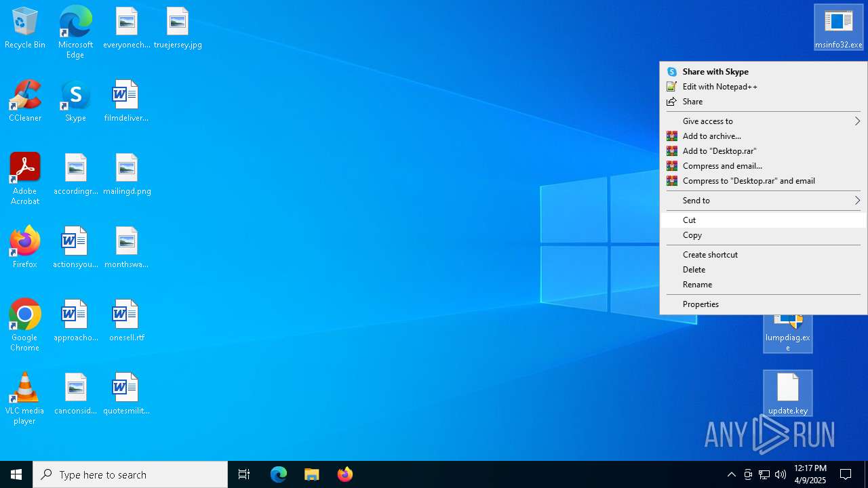
Task: Launch Firefox from the taskbar
Action: [x=344, y=474]
